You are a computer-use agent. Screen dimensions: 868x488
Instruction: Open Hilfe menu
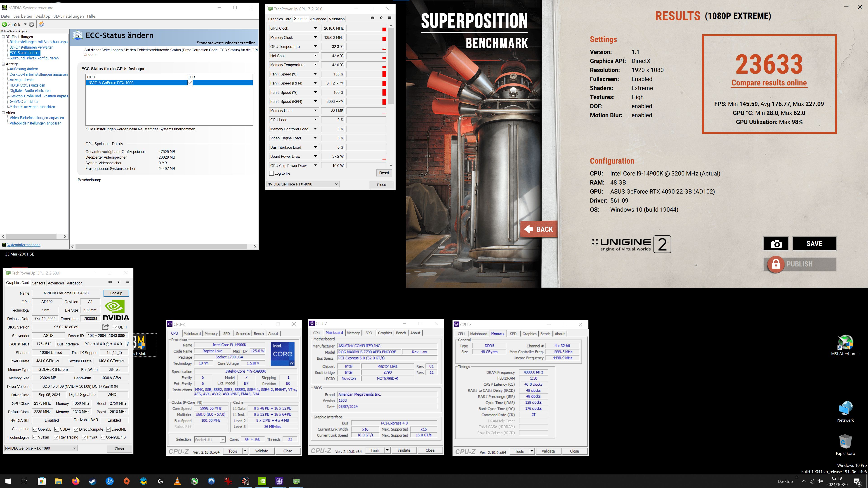tap(91, 16)
